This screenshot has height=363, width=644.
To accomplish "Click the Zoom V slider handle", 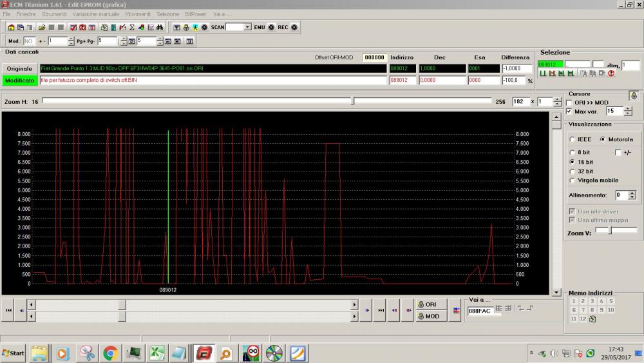I will 611,231.
